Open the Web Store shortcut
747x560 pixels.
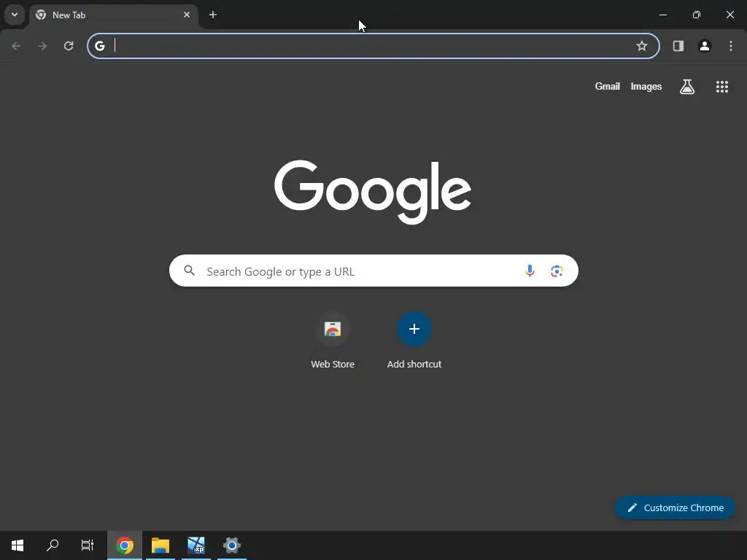333,341
